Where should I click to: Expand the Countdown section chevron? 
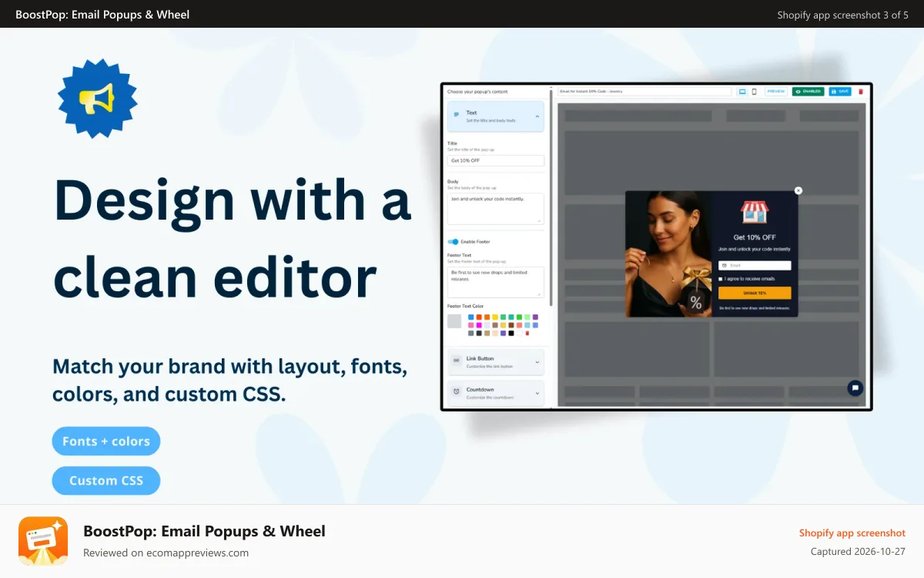click(x=537, y=393)
